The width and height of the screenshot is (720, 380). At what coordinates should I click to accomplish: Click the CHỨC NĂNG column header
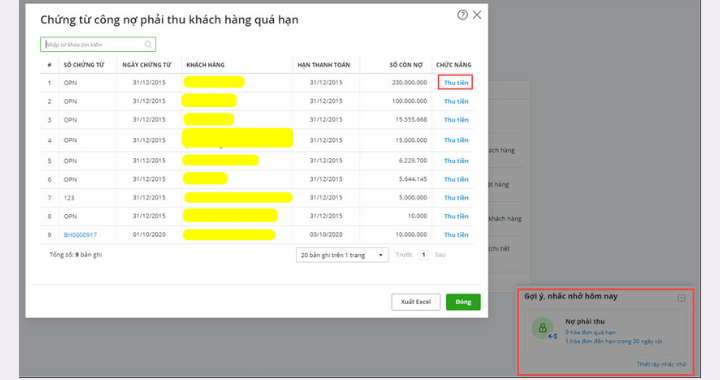click(454, 65)
